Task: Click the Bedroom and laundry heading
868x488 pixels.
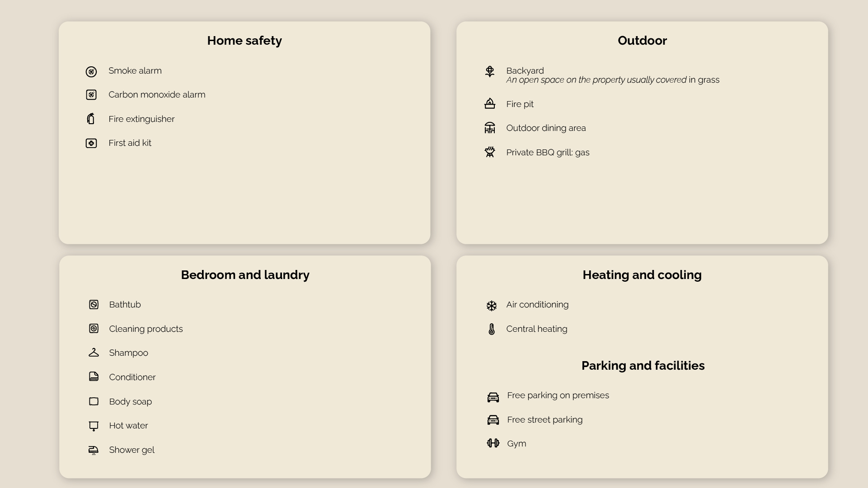Action: pyautogui.click(x=245, y=275)
